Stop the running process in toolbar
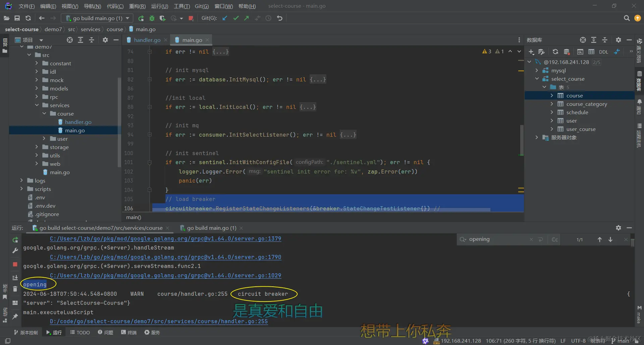This screenshot has width=644, height=345. (191, 18)
